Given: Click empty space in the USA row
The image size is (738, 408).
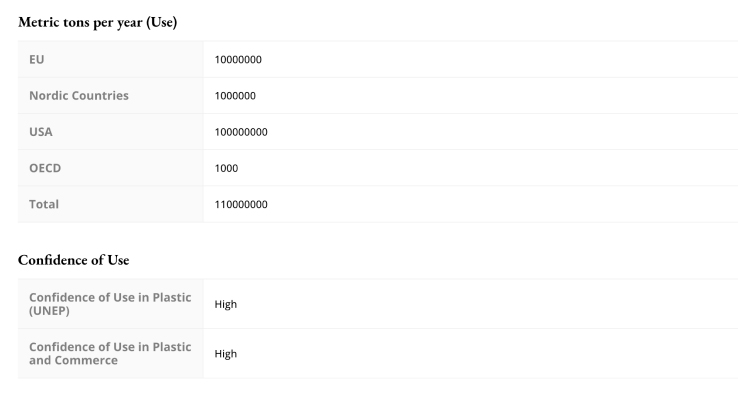Looking at the screenshot, I should click(499, 132).
